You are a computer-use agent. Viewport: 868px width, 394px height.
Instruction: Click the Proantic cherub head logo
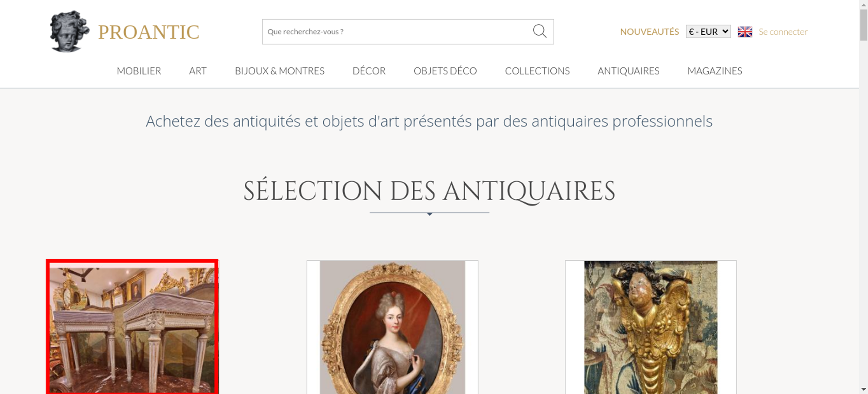[69, 31]
